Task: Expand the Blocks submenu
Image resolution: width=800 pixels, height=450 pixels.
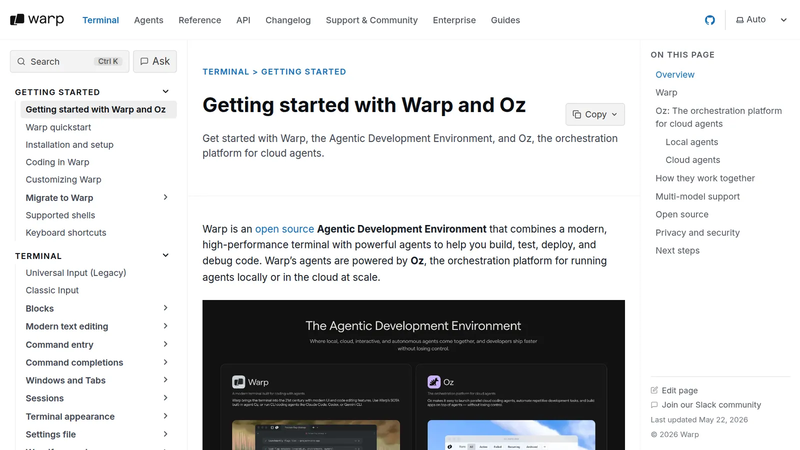Action: [x=165, y=308]
